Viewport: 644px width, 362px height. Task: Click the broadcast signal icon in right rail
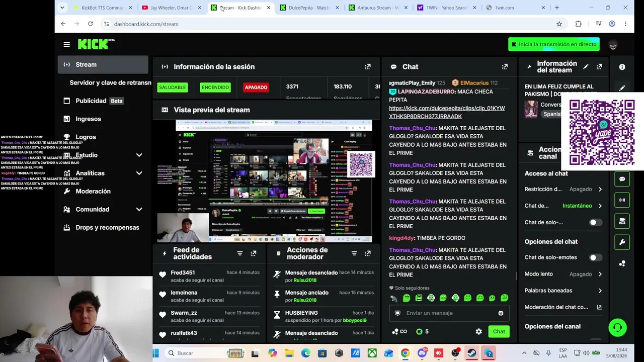click(622, 200)
